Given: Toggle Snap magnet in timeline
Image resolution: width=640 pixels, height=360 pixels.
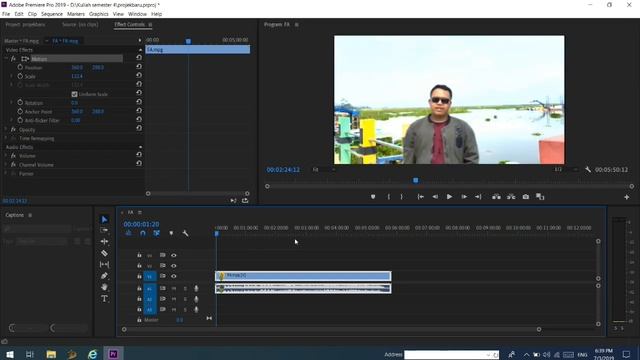Looking at the screenshot, I should click(143, 233).
